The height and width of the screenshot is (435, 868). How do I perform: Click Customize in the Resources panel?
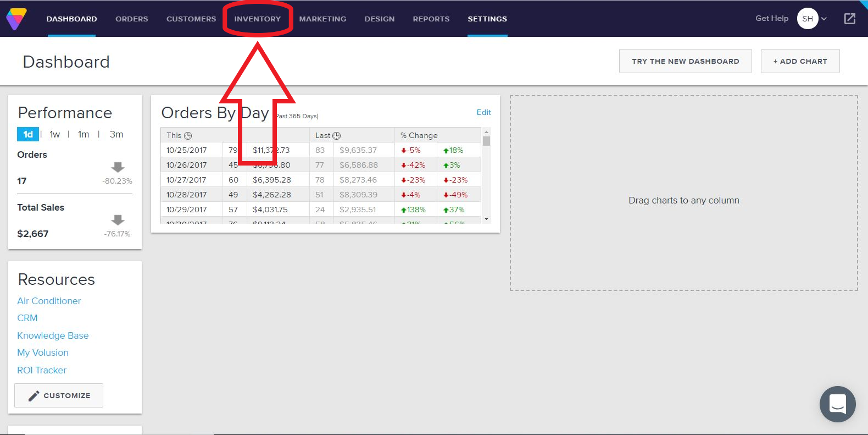pyautogui.click(x=59, y=395)
